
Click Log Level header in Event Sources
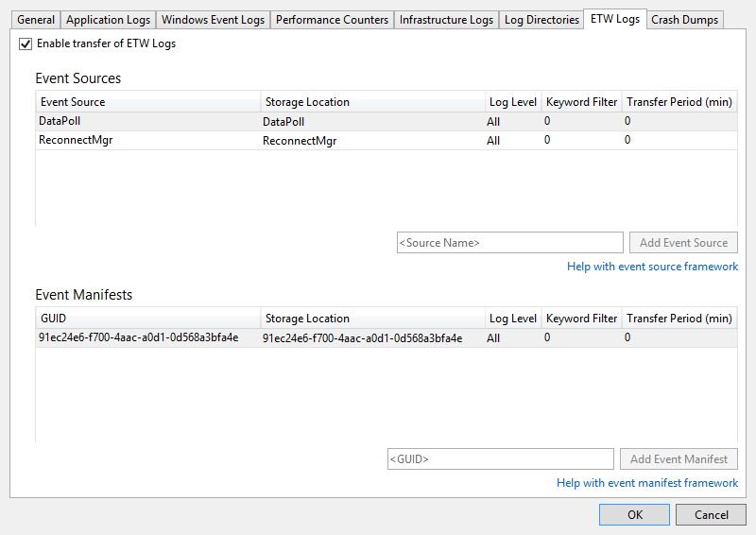click(x=513, y=102)
